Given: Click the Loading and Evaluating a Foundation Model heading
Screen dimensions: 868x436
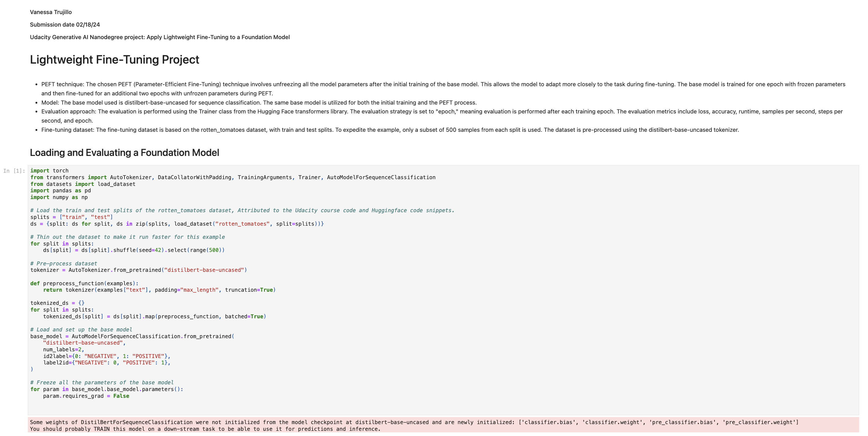Looking at the screenshot, I should (124, 153).
